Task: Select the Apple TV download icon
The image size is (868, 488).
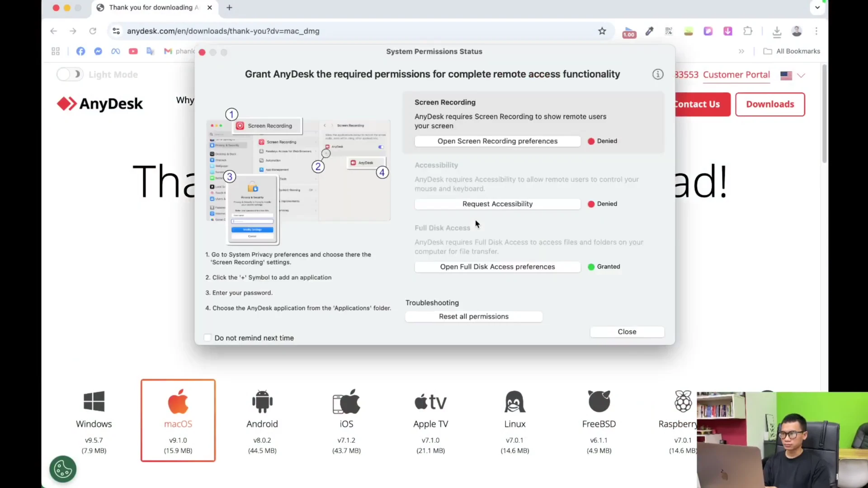Action: pyautogui.click(x=430, y=401)
